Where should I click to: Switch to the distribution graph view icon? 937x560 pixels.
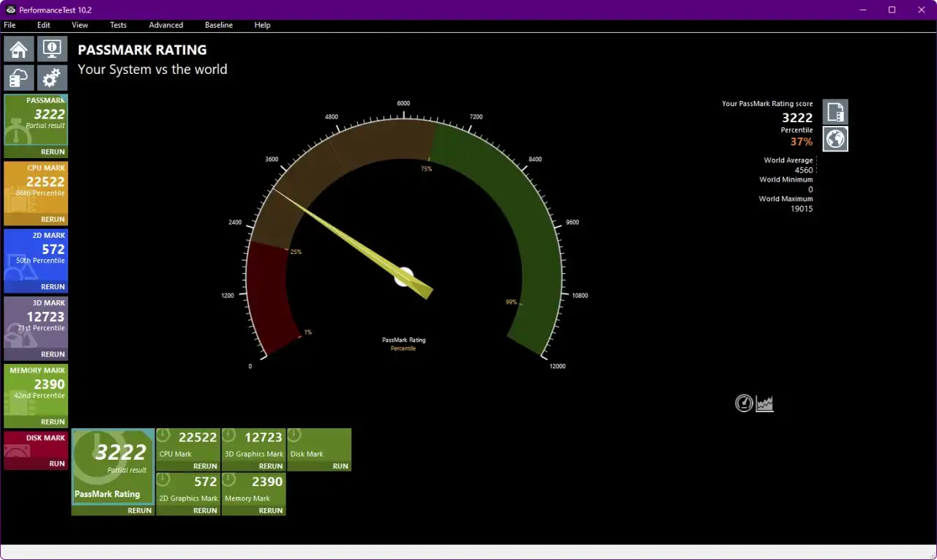[x=765, y=403]
